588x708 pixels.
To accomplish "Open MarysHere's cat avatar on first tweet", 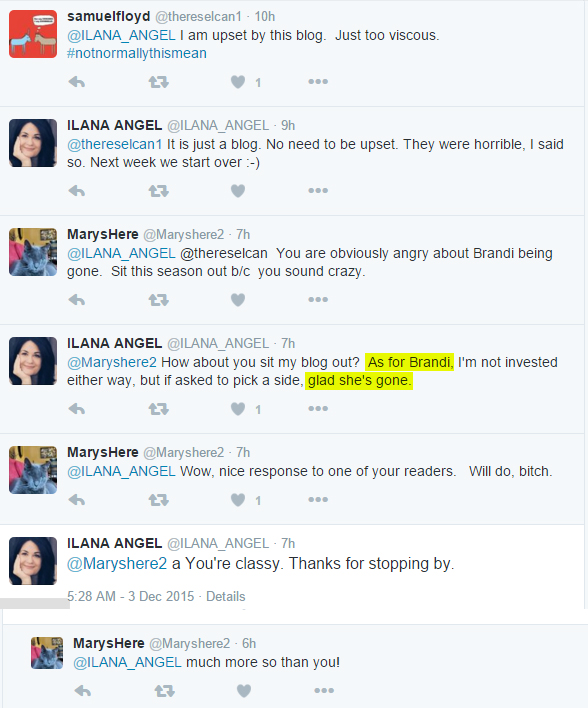I will pos(33,252).
